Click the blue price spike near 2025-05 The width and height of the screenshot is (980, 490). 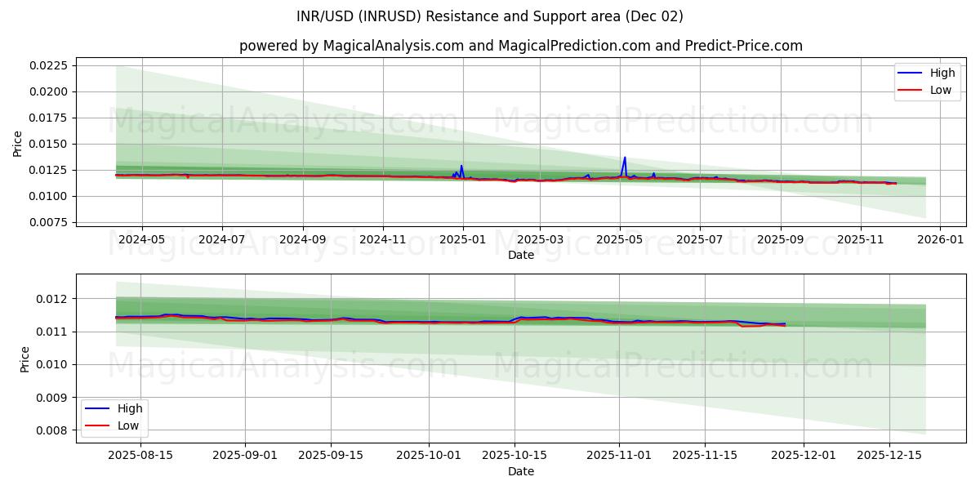pos(625,157)
